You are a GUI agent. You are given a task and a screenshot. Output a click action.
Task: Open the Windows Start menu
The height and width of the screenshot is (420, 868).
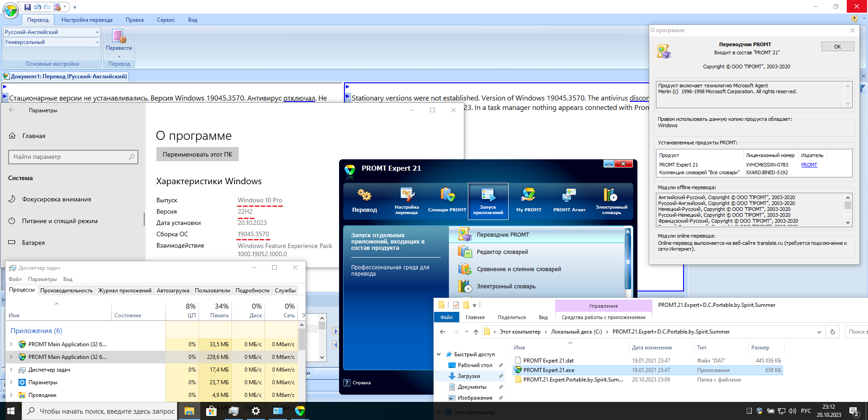click(11, 411)
